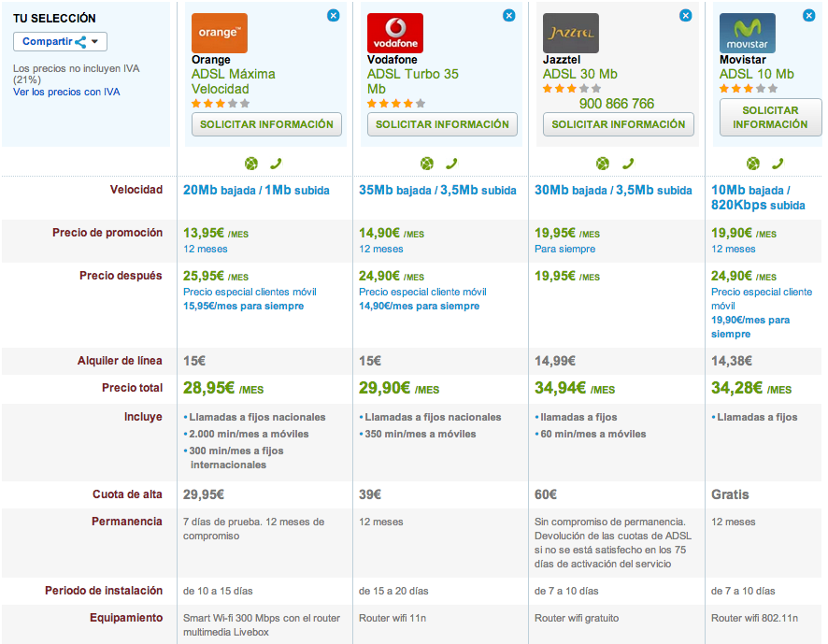
Task: Click Orange installation 'de 10 a 15 días'
Action: coord(218,591)
